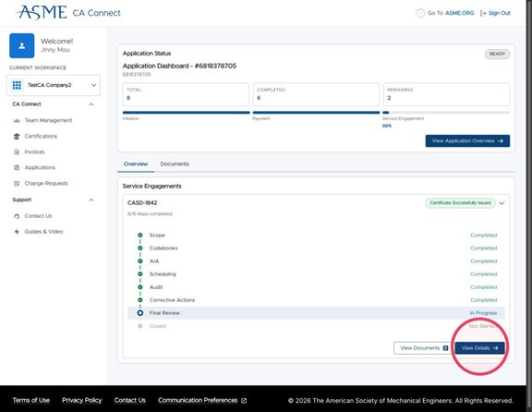Open Guides & Video in sidebar
This screenshot has width=532, height=412.
pyautogui.click(x=43, y=232)
